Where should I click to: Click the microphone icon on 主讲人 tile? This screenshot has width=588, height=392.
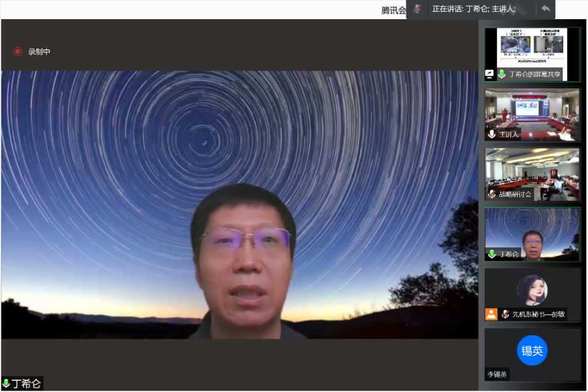492,134
